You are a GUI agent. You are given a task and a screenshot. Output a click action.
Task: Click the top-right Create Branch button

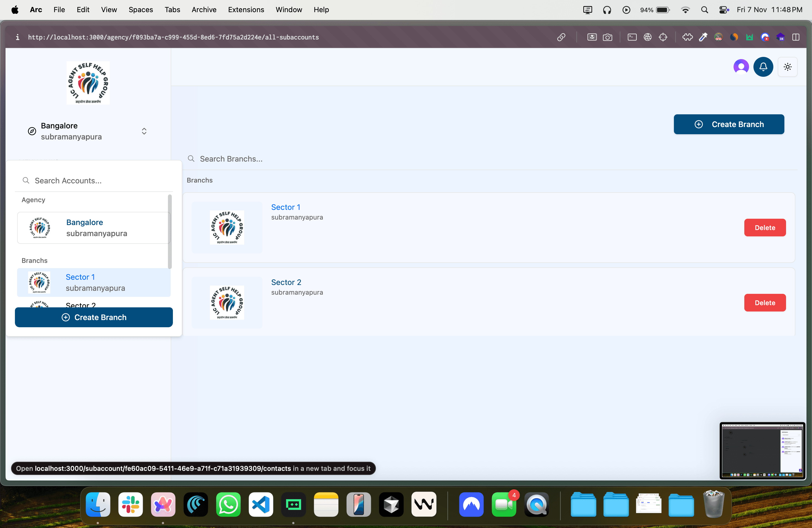729,124
